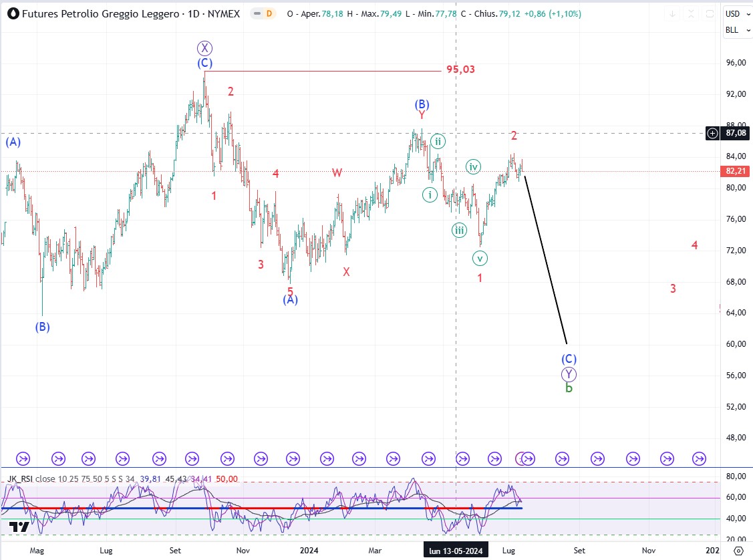Viewport: 753px width, 560px height.
Task: Select the blue (C) under circled X
Action: [x=204, y=63]
